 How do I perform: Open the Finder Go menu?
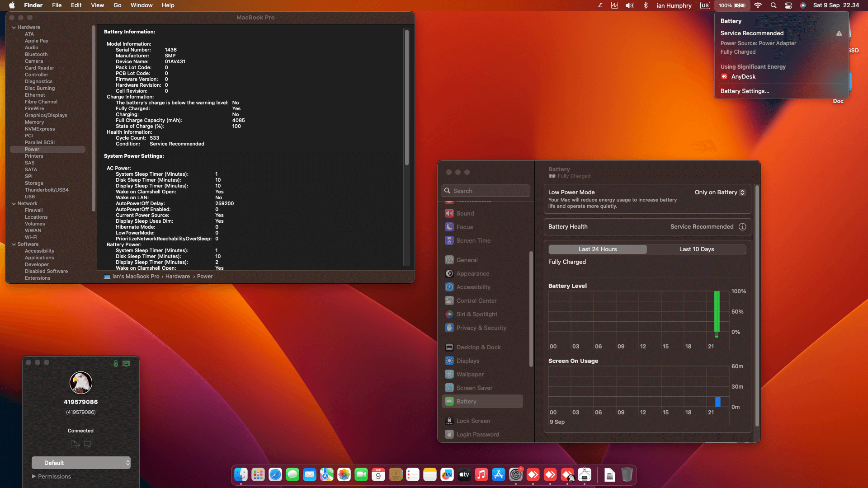click(x=117, y=5)
